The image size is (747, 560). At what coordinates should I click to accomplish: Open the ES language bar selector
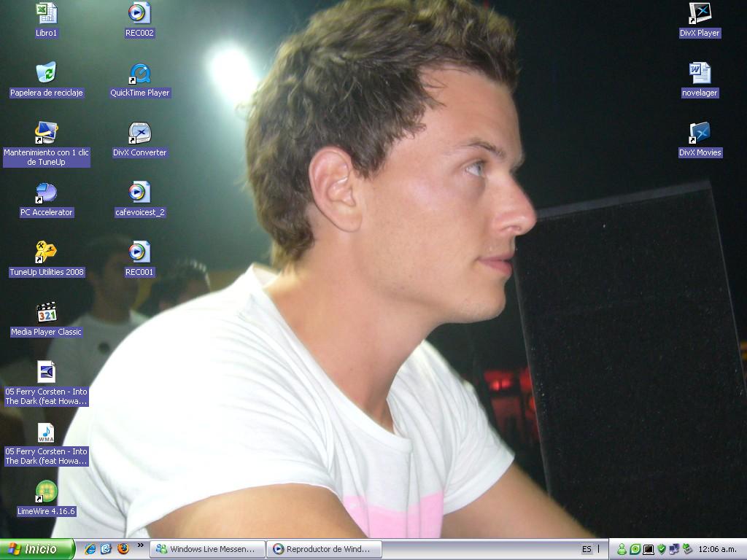(587, 549)
